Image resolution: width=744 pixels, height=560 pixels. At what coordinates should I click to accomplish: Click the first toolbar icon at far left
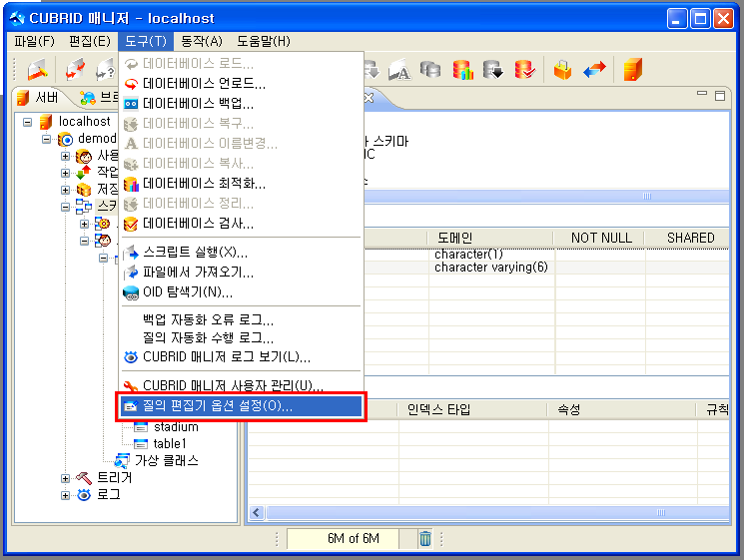coord(37,70)
